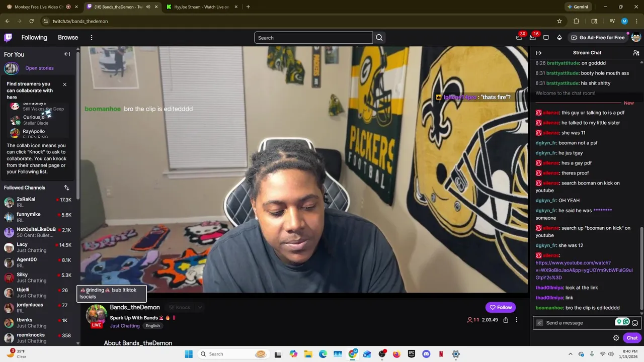Open stream more options three dots

click(x=516, y=320)
